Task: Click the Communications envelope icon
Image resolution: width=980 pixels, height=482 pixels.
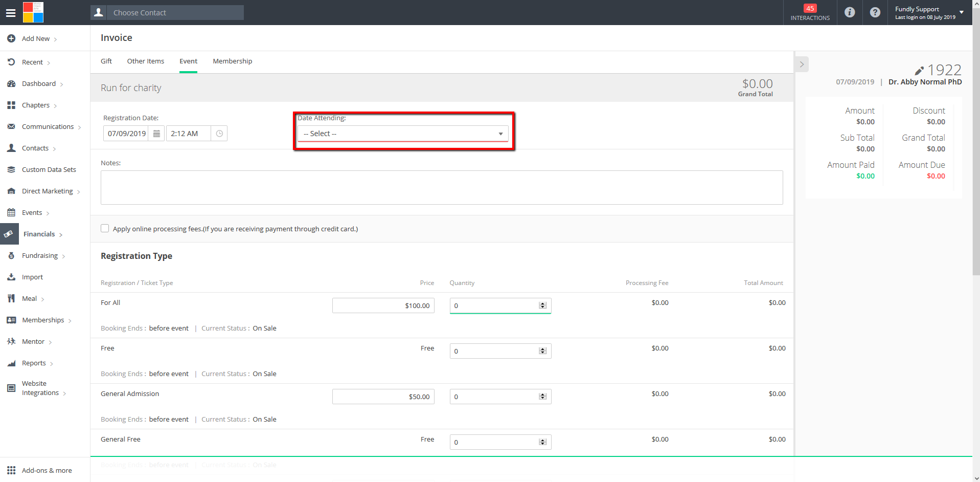Action: pos(11,126)
